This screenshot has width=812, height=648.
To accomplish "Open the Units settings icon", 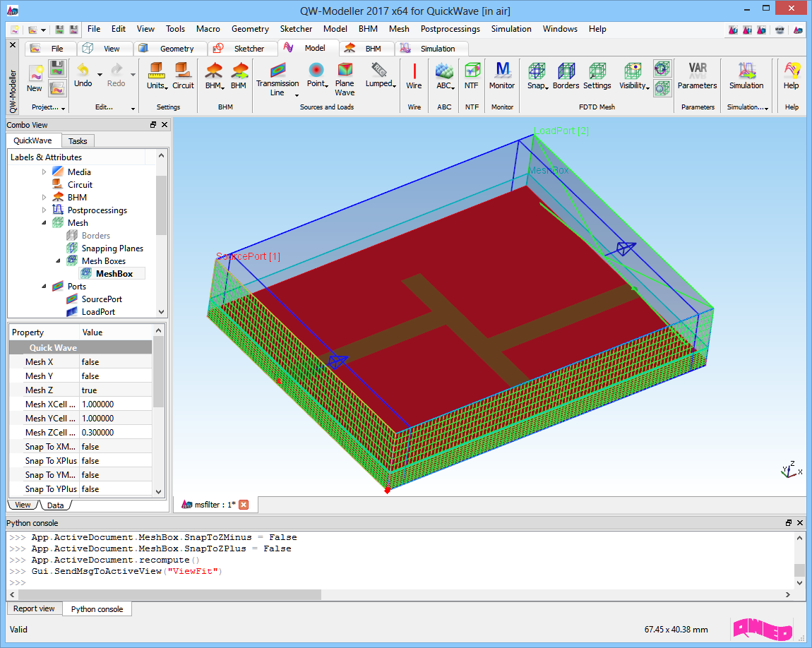I will pos(156,70).
